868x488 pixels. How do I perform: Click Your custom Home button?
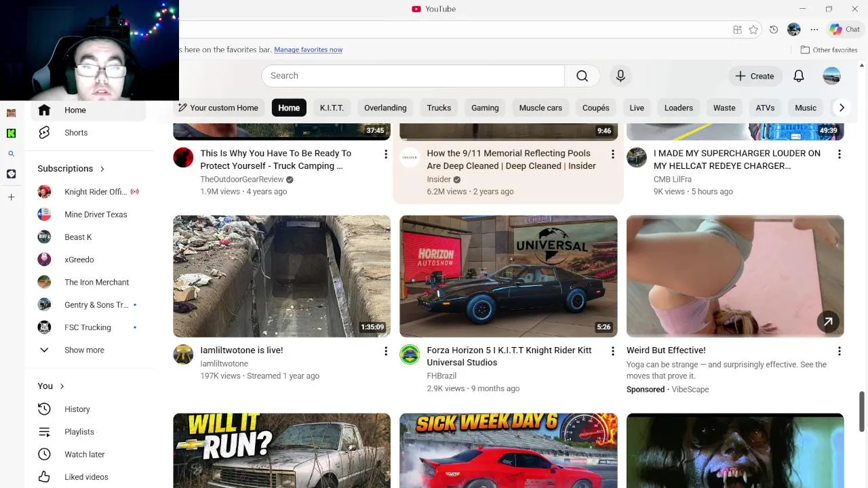click(218, 108)
